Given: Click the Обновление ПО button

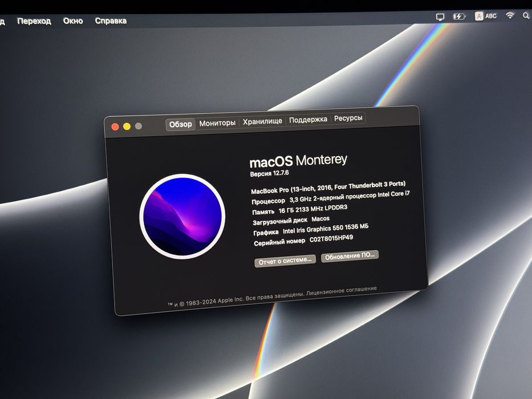Looking at the screenshot, I should [350, 256].
